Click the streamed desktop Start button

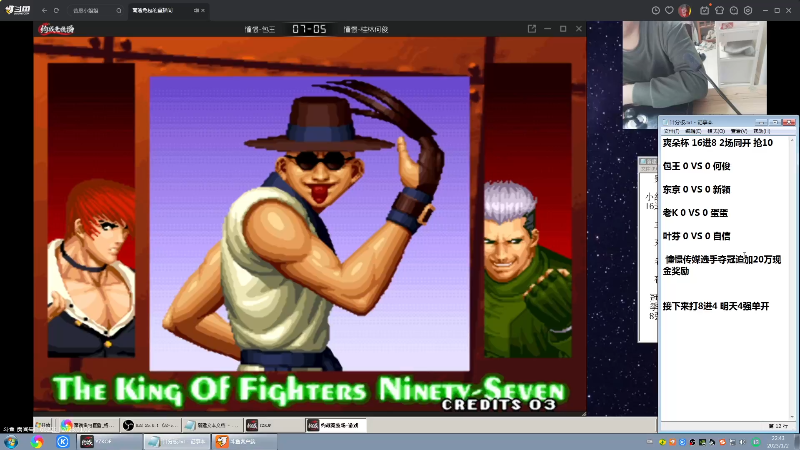pos(43,425)
